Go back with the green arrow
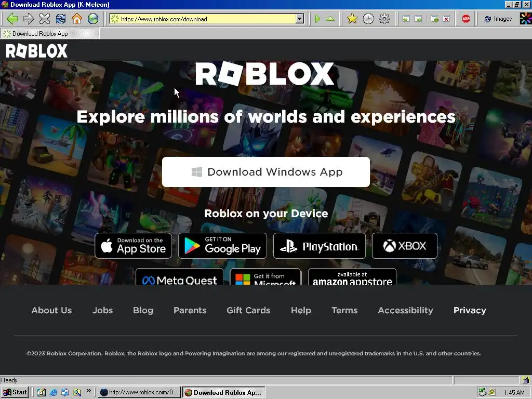 coord(12,19)
